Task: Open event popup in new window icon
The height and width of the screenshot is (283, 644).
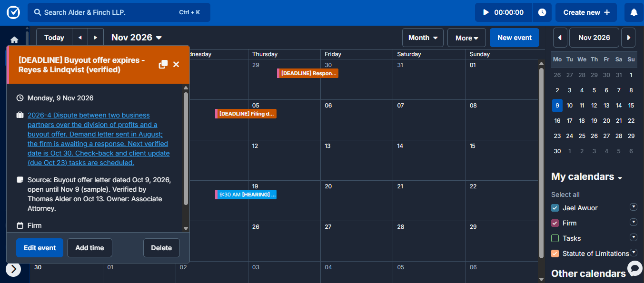Action: (163, 64)
